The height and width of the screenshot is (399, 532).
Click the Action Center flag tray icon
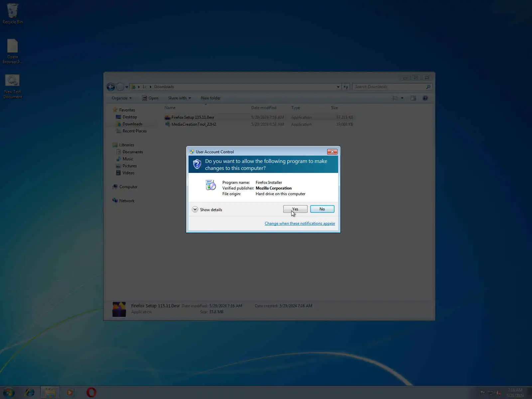[482, 393]
